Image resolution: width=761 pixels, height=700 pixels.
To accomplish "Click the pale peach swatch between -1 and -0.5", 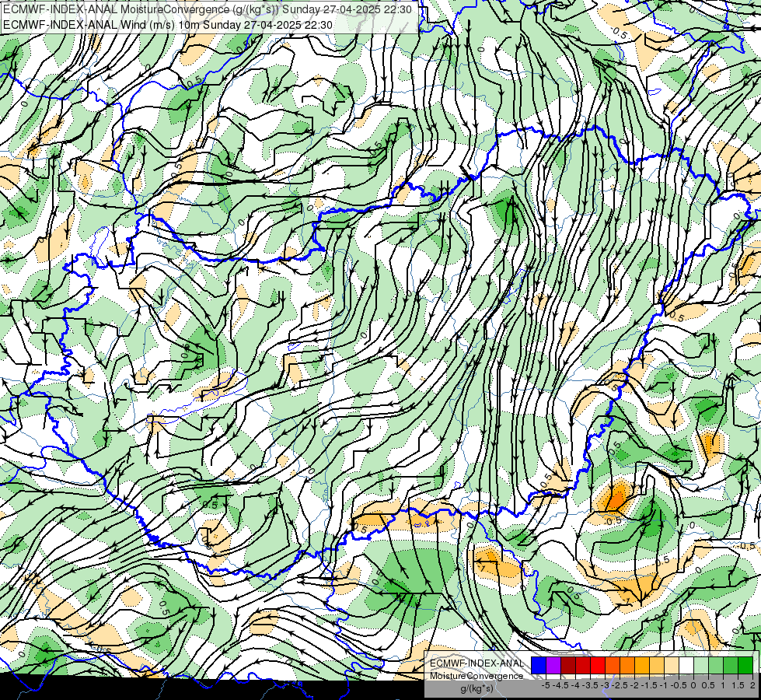I will point(672,665).
